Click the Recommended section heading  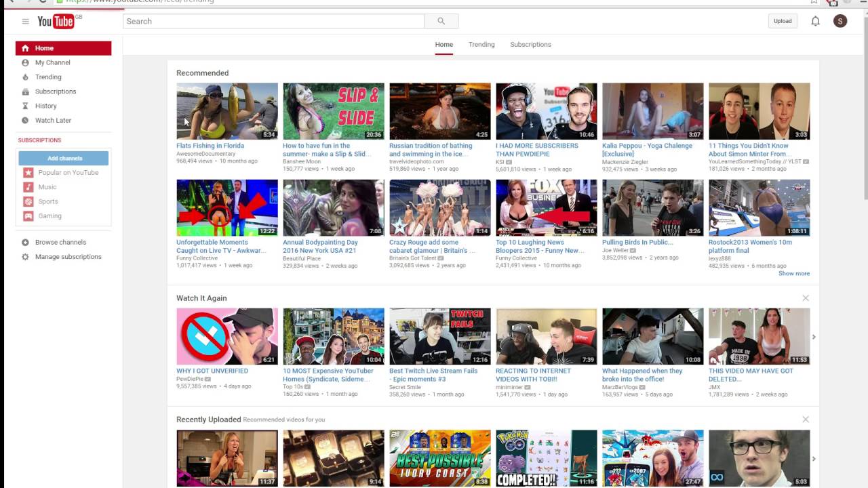click(x=203, y=73)
